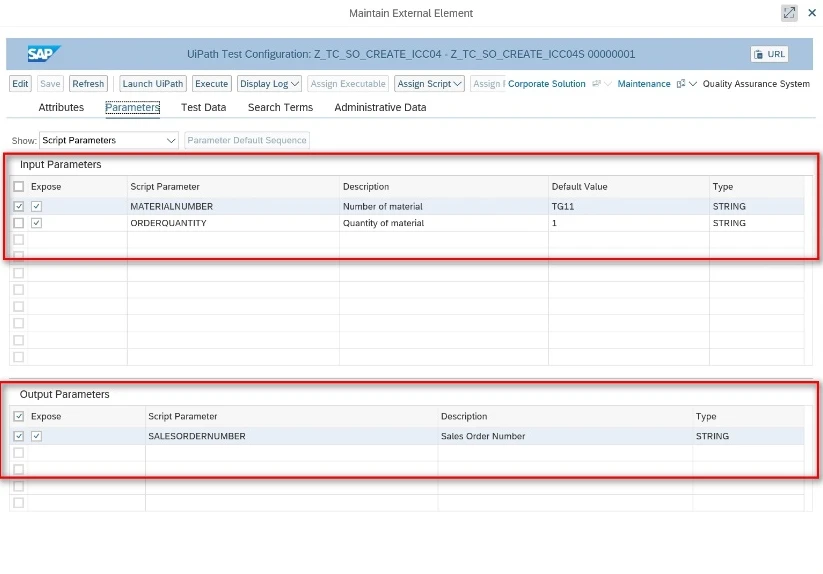The width and height of the screenshot is (823, 574).
Task: Select row checkbox for SALESORDERNUMBER
Action: click(18, 436)
